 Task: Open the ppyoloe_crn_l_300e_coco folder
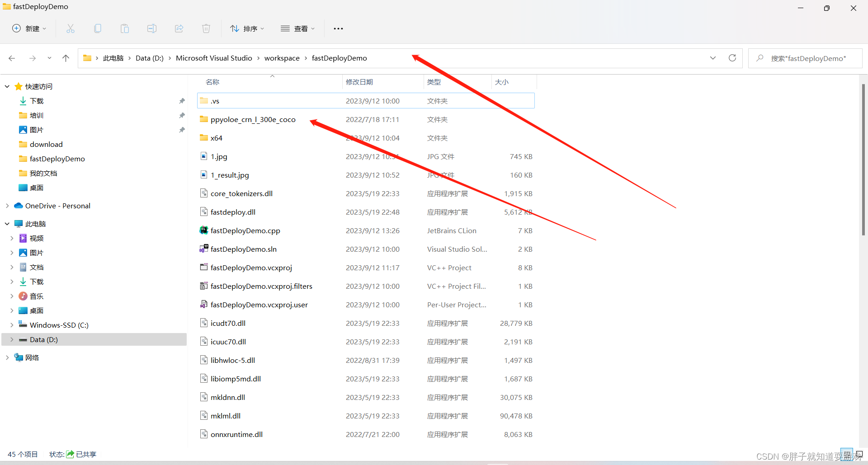(x=253, y=119)
